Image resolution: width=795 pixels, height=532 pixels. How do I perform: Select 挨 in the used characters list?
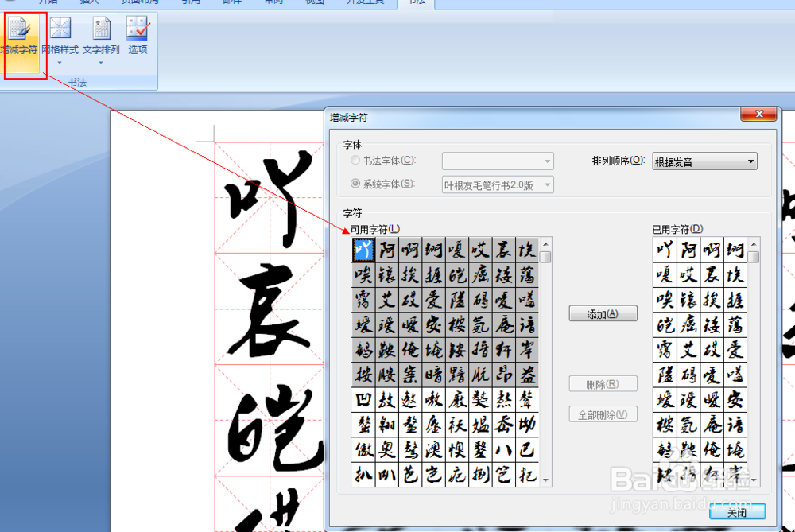712,300
